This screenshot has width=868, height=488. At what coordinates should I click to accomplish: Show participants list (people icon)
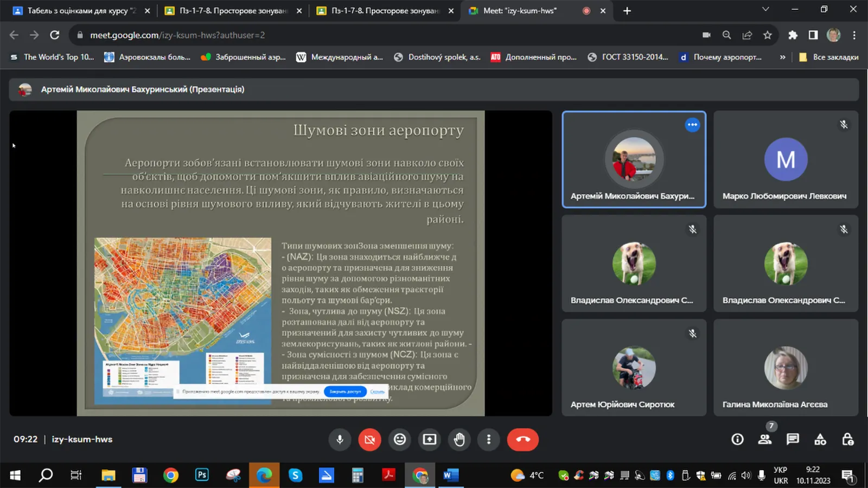765,439
